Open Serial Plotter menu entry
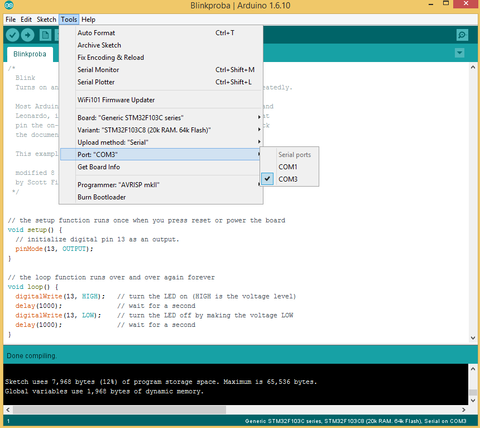 [x=161, y=82]
